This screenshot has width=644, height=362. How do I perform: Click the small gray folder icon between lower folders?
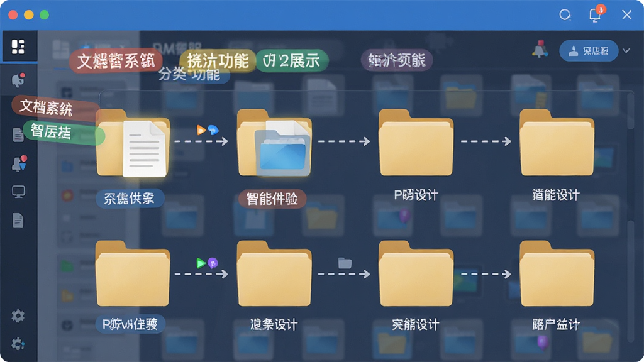tap(345, 263)
